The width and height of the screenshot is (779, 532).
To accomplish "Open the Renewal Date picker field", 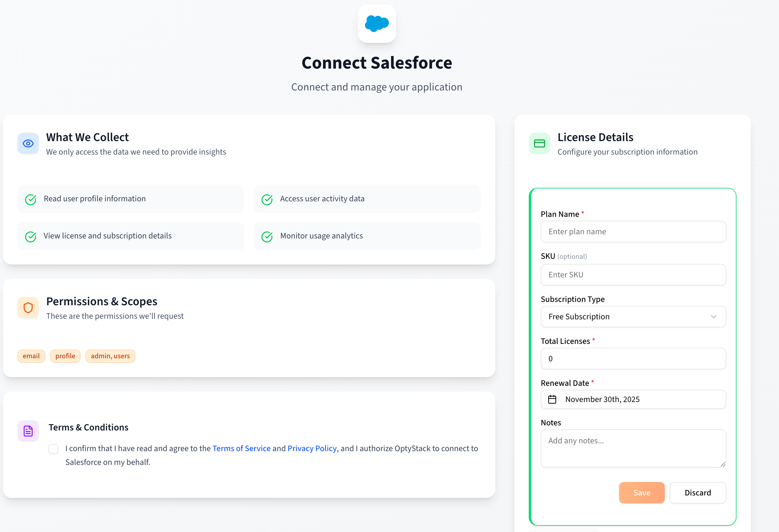I will pos(633,399).
